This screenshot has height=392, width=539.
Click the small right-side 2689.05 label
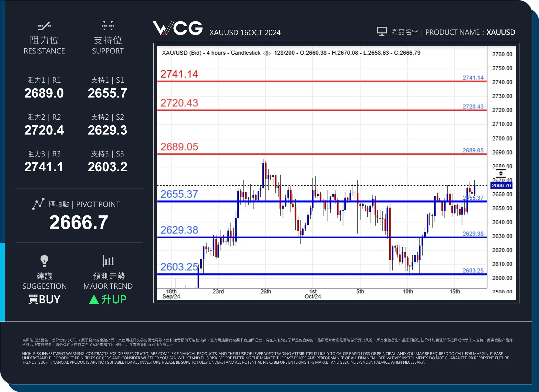point(473,150)
